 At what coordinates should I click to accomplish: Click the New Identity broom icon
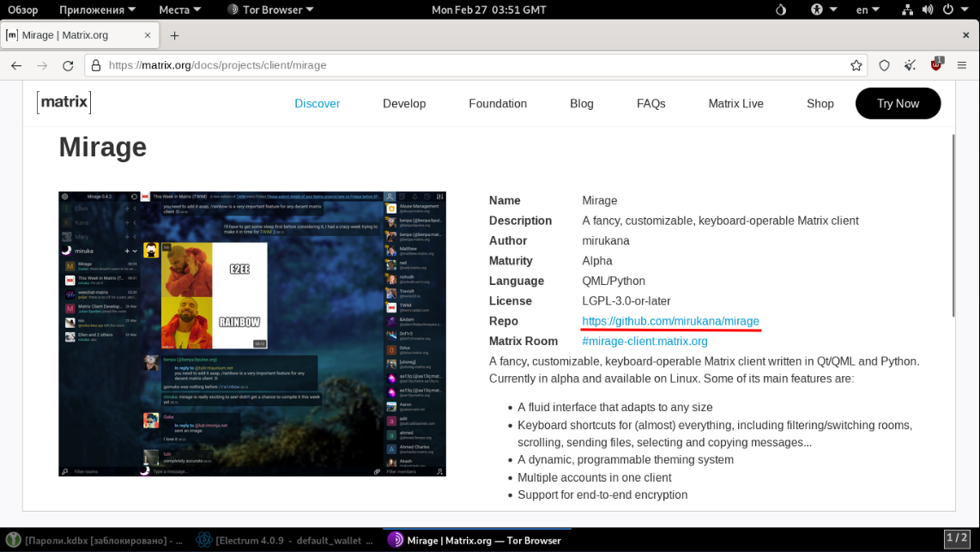pyautogui.click(x=910, y=65)
